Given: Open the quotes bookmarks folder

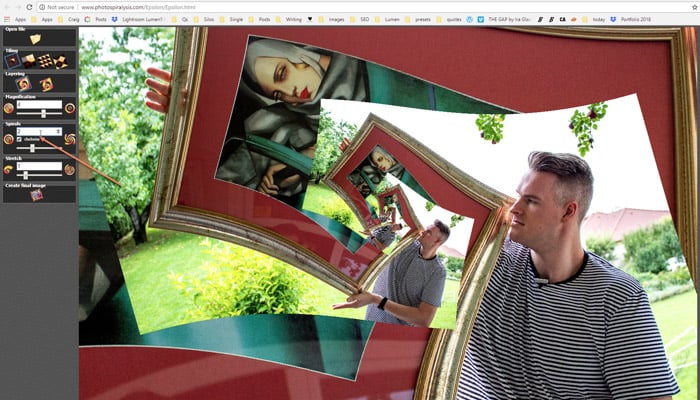Looking at the screenshot, I should (x=449, y=20).
